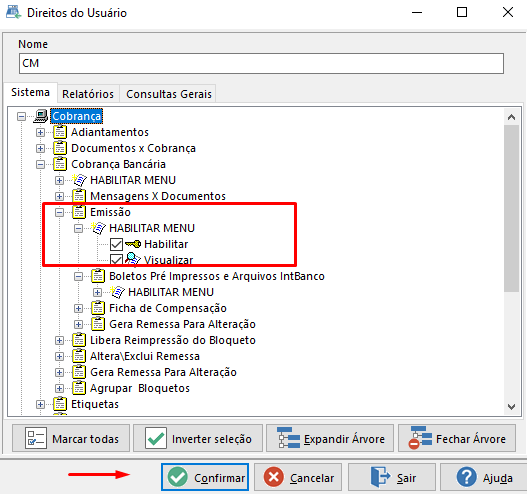Image resolution: width=527 pixels, height=494 pixels.
Task: Click the Agrupar Bloquetos notepad icon
Action: tap(79, 388)
